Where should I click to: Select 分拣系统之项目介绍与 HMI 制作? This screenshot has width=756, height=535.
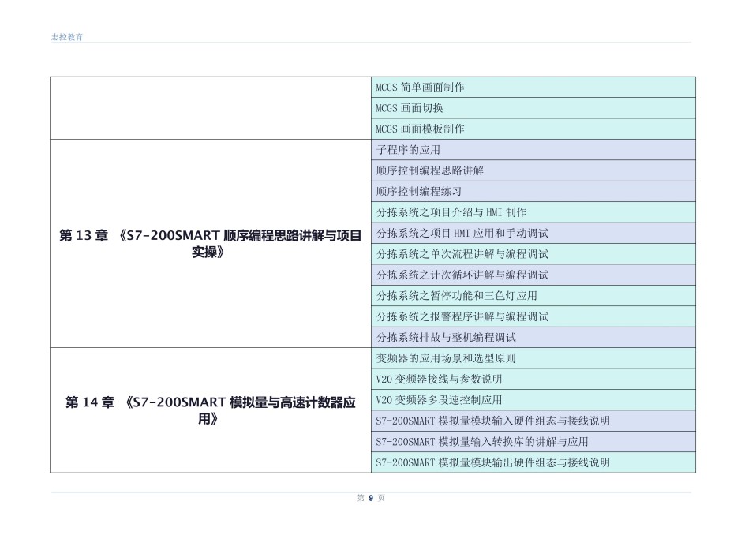(x=533, y=212)
